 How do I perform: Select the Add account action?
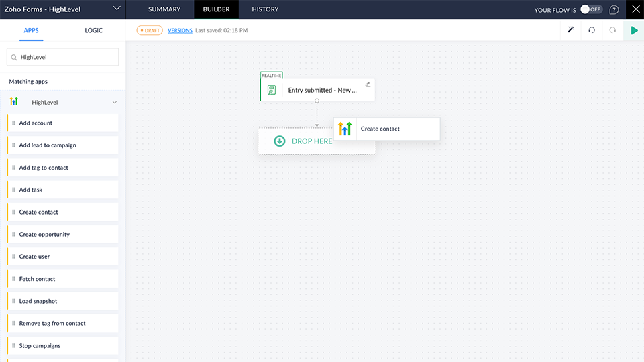[x=63, y=123]
